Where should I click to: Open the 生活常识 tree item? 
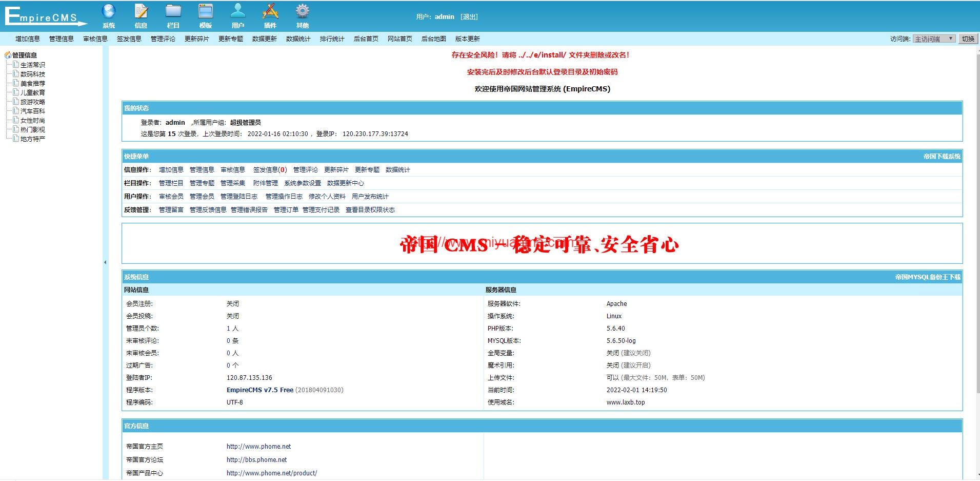33,65
